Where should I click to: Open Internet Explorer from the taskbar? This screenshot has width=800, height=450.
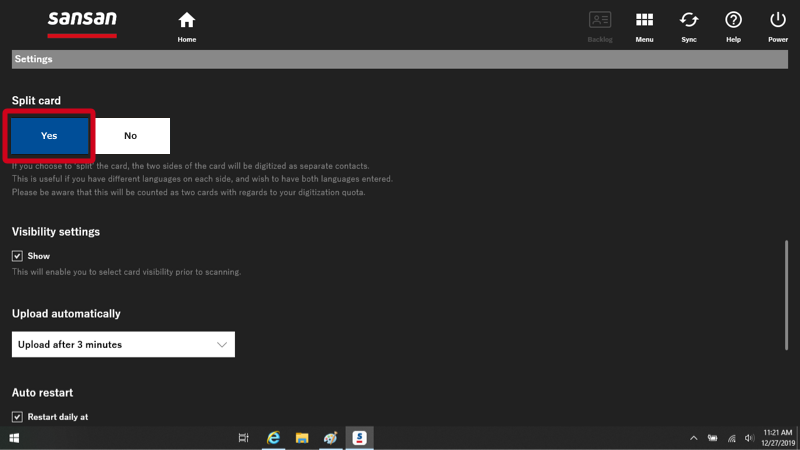click(x=272, y=438)
